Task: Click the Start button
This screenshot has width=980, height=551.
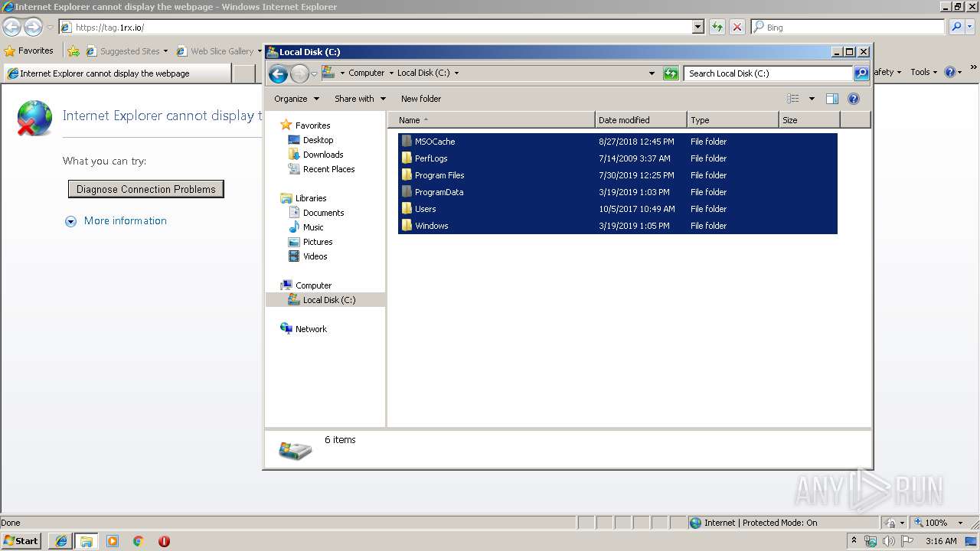Action: pyautogui.click(x=21, y=541)
